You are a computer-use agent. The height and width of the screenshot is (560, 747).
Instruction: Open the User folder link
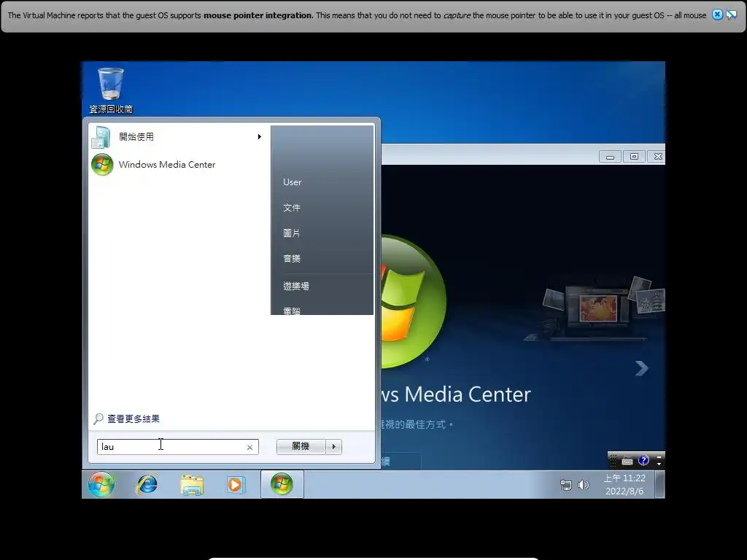(x=292, y=182)
